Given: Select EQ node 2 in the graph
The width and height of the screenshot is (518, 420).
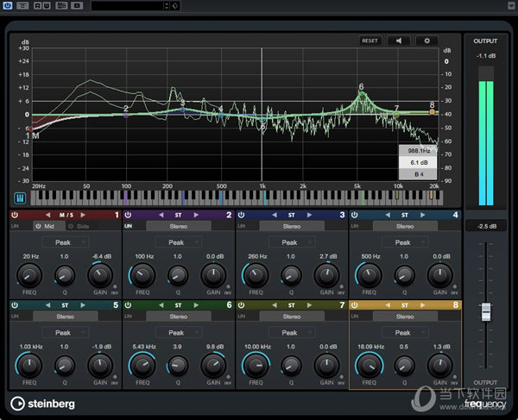Looking at the screenshot, I should pyautogui.click(x=126, y=116).
